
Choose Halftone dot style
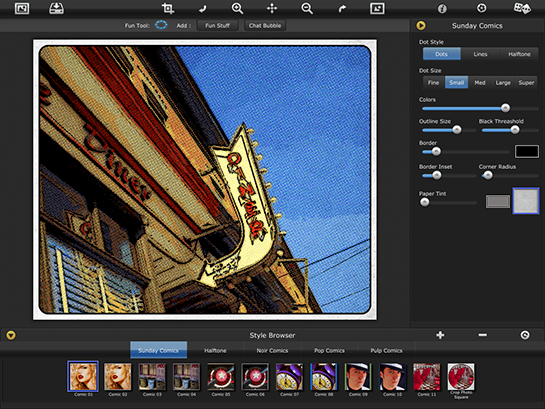point(519,54)
